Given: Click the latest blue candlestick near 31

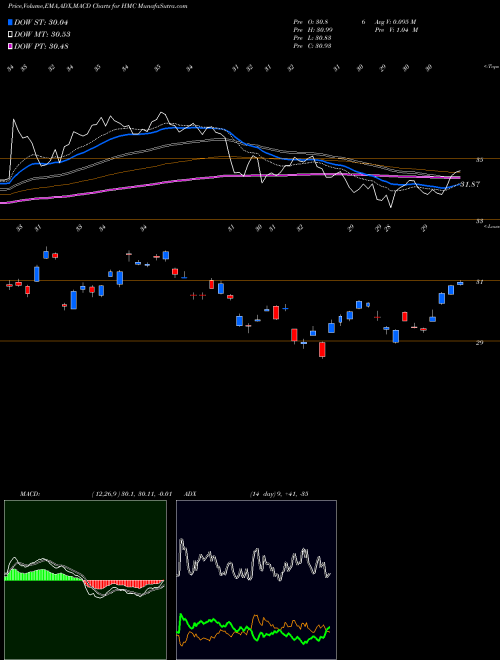Looking at the screenshot, I should [460, 283].
